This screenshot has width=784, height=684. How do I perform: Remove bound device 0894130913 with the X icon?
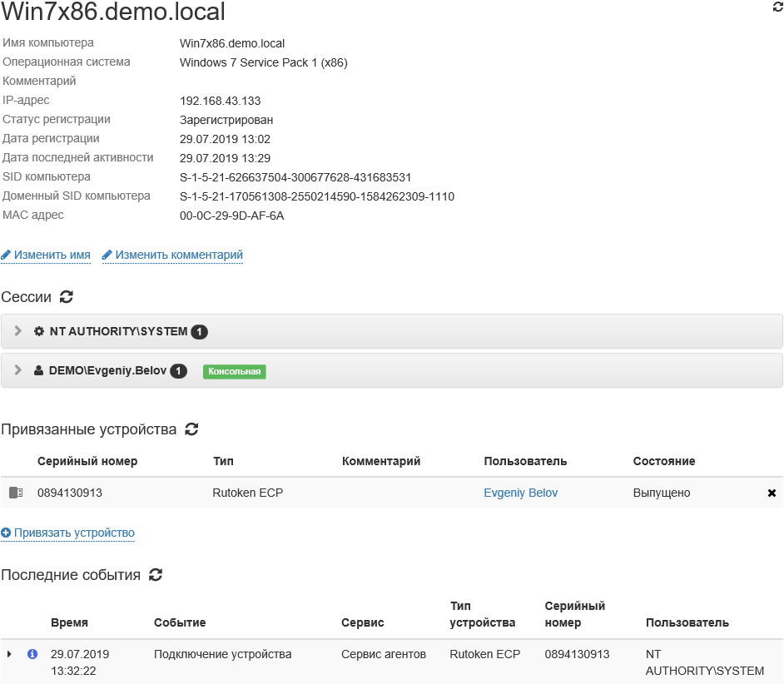[x=772, y=493]
